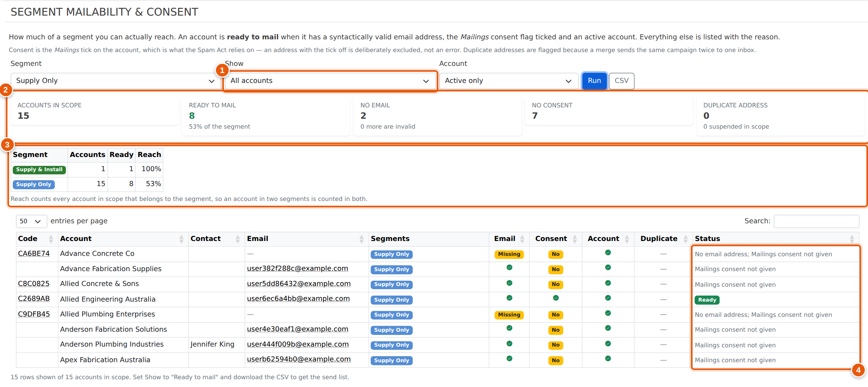Email user6ec6a4bb@example.com link
This screenshot has width=868, height=387.
pos(298,299)
